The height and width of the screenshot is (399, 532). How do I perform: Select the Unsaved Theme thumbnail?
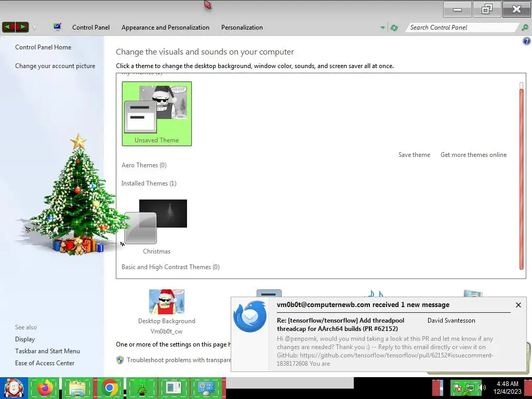click(157, 114)
